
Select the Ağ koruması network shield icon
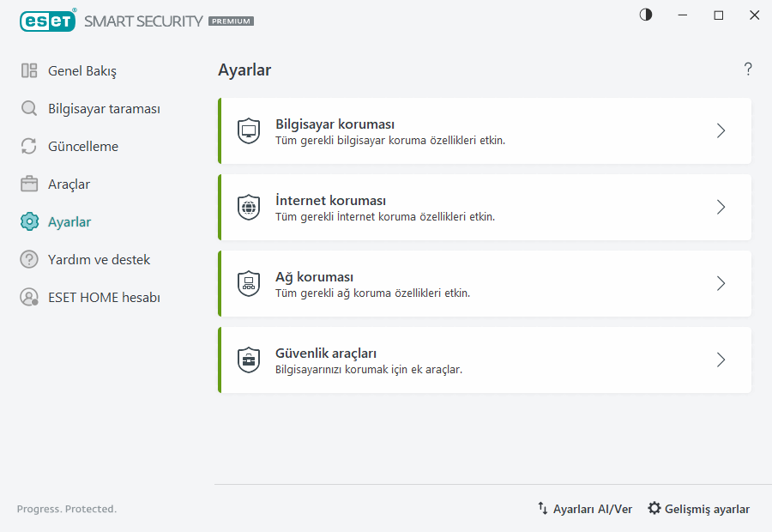[x=249, y=283]
